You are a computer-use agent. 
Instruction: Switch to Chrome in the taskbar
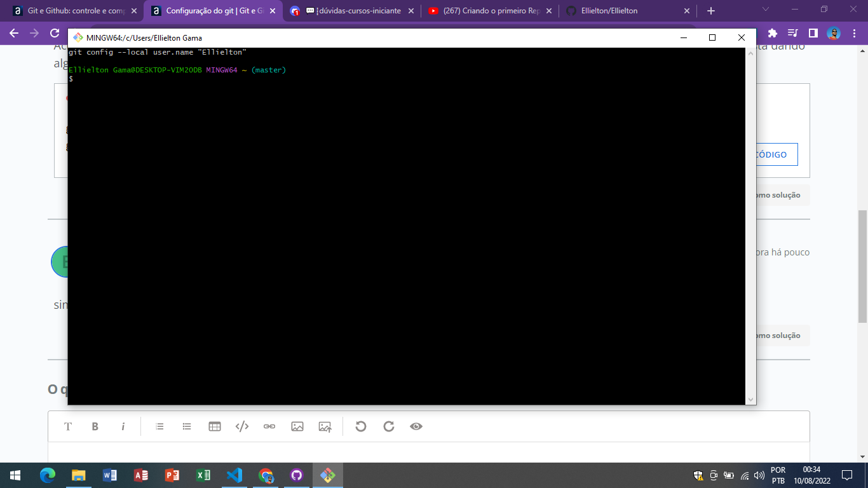click(x=266, y=475)
